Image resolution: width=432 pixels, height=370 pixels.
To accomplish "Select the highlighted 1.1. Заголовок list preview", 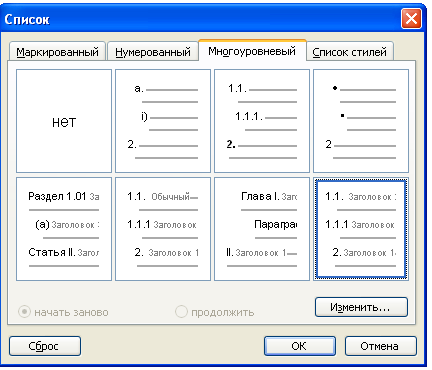I will 361,229.
